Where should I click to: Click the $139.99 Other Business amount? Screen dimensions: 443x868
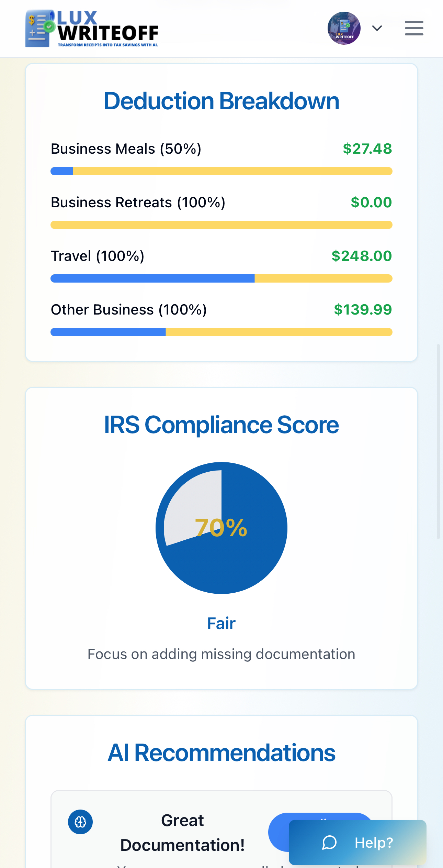(363, 310)
